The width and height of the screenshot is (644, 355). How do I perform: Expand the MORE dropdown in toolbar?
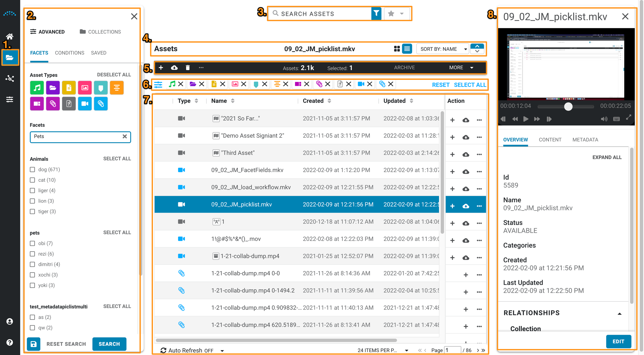tap(461, 68)
